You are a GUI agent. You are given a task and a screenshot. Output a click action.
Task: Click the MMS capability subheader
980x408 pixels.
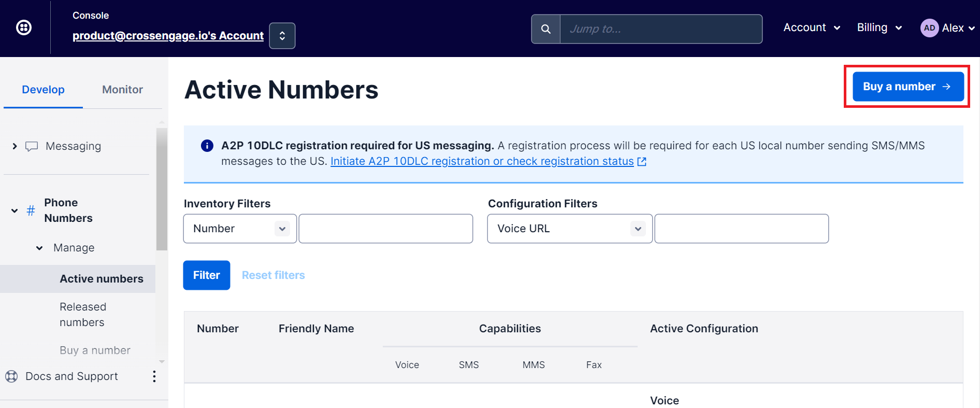(534, 365)
